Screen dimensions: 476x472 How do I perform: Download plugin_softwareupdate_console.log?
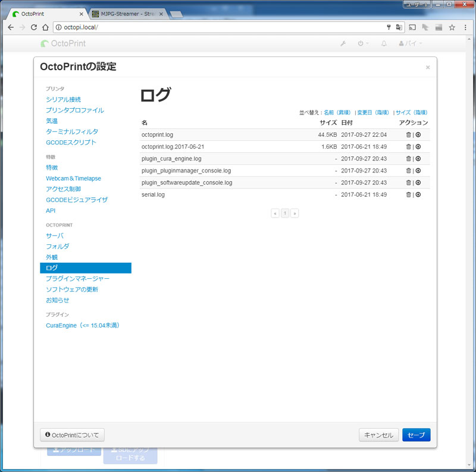(418, 182)
